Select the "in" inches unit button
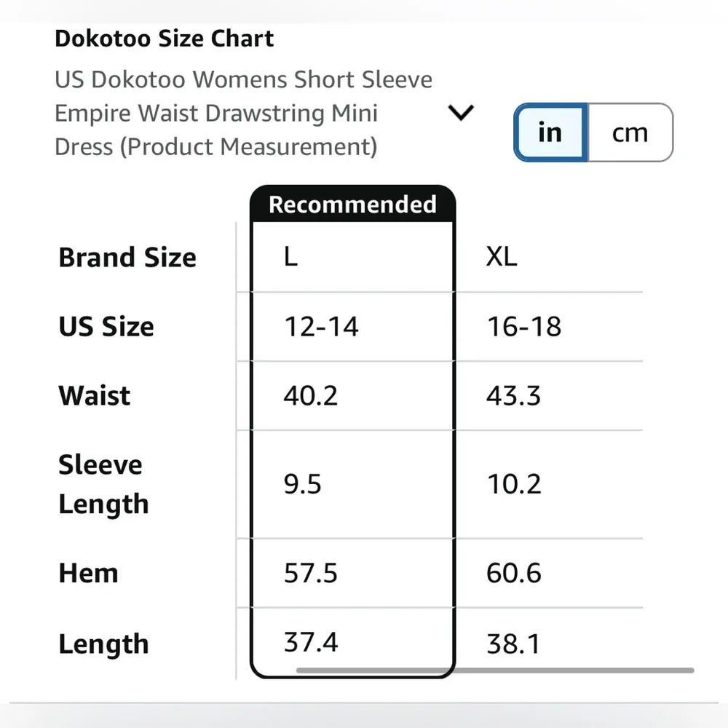This screenshot has height=728, width=728. point(550,132)
